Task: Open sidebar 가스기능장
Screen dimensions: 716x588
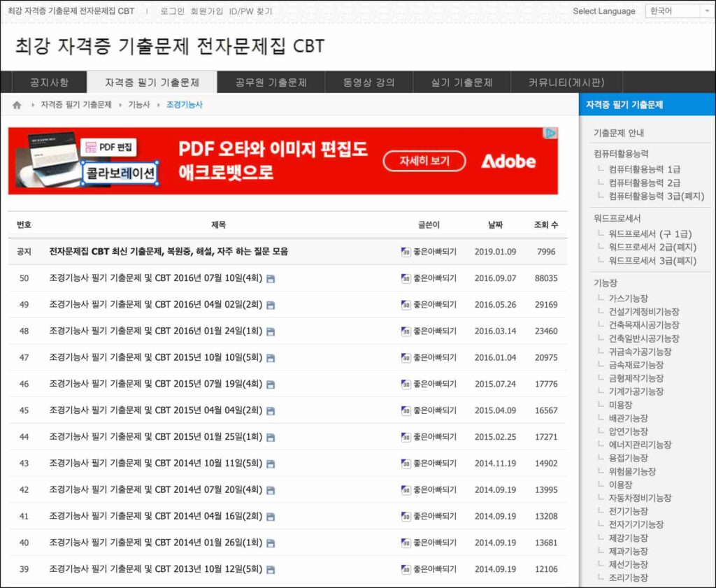Action: pos(628,298)
